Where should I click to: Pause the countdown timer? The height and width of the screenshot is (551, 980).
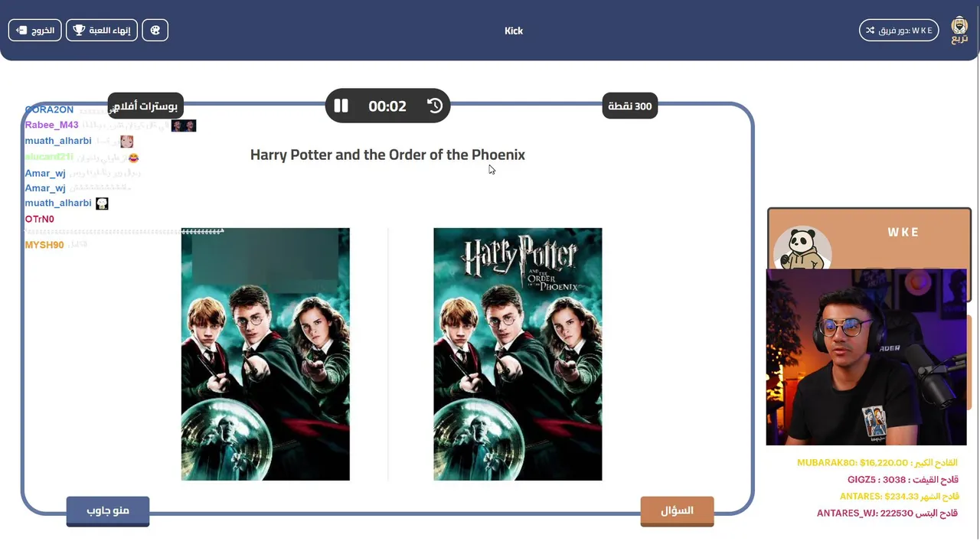341,106
